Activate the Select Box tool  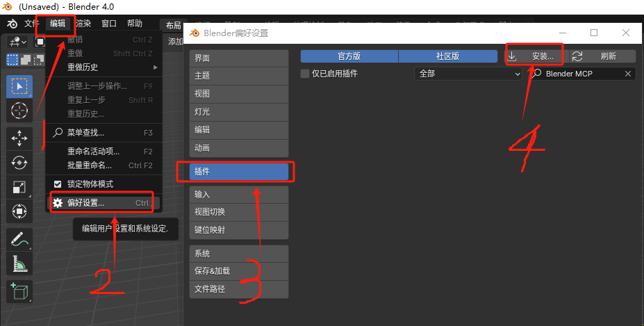(x=19, y=86)
